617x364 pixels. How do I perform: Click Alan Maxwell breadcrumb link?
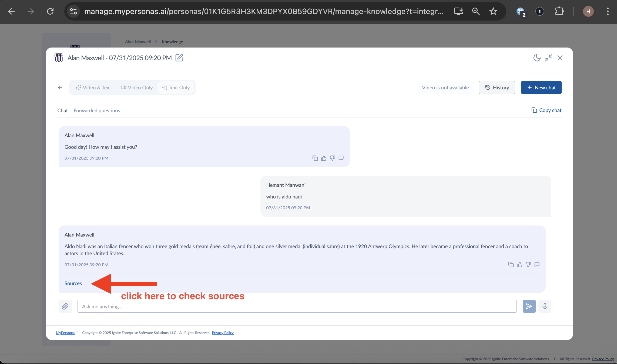click(138, 42)
